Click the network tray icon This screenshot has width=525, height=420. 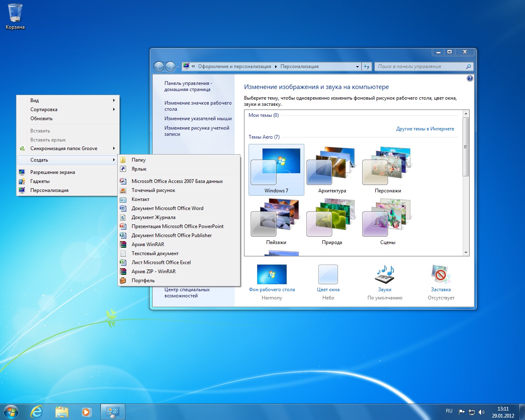tap(472, 412)
